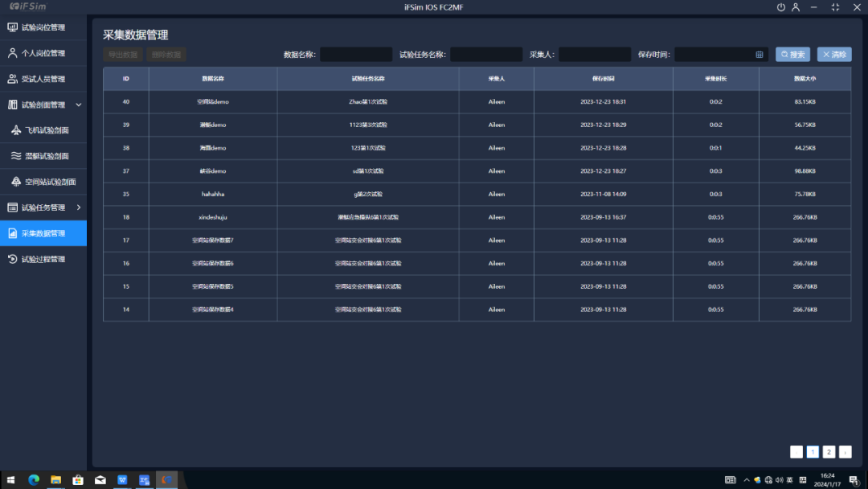Click the history icon for 试验过程管理
This screenshot has width=868, height=489.
pos(12,259)
